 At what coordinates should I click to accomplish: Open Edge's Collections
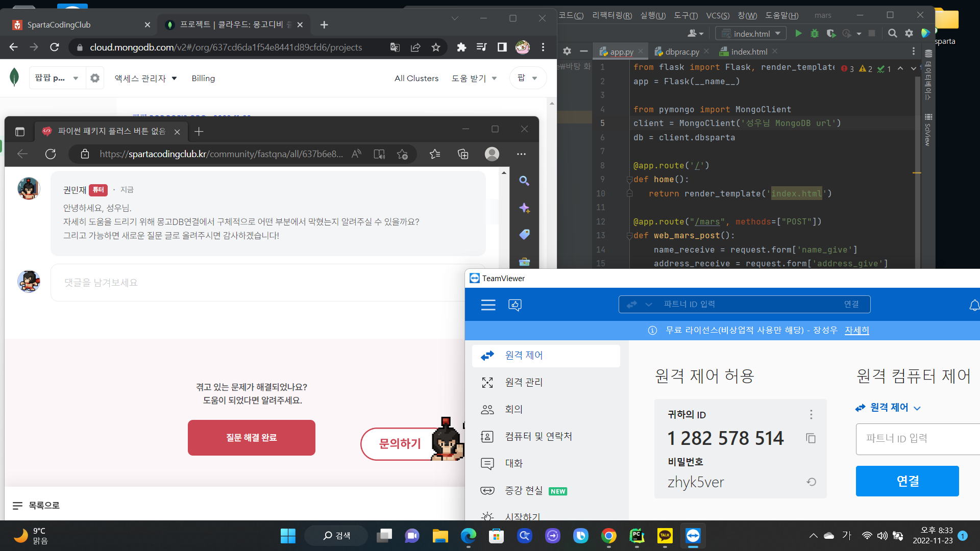point(463,154)
